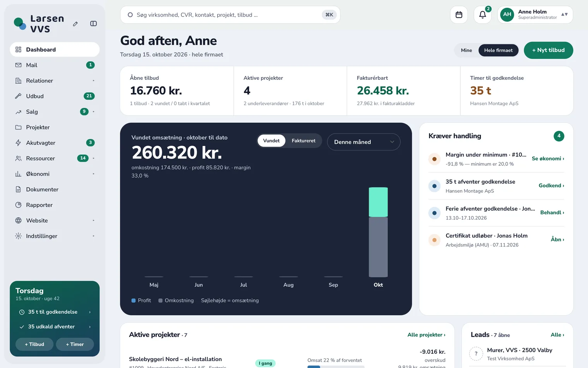Open Projekter in the sidebar

[55, 127]
